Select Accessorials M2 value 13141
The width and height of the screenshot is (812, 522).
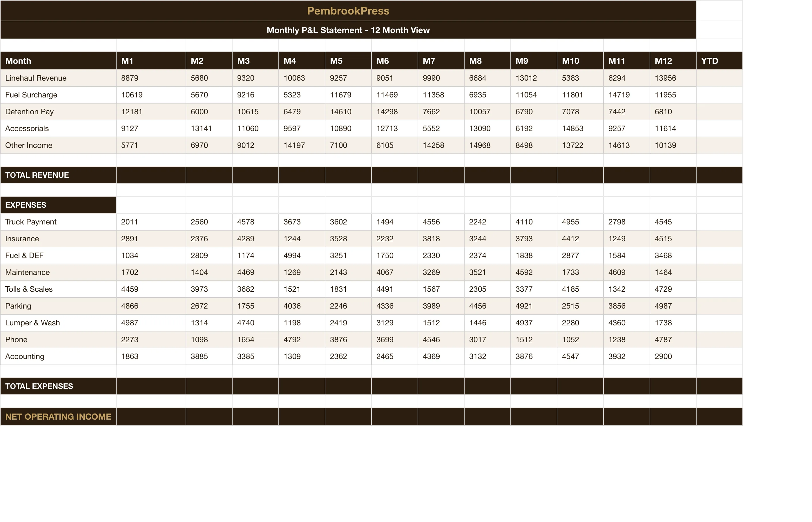[x=209, y=128]
